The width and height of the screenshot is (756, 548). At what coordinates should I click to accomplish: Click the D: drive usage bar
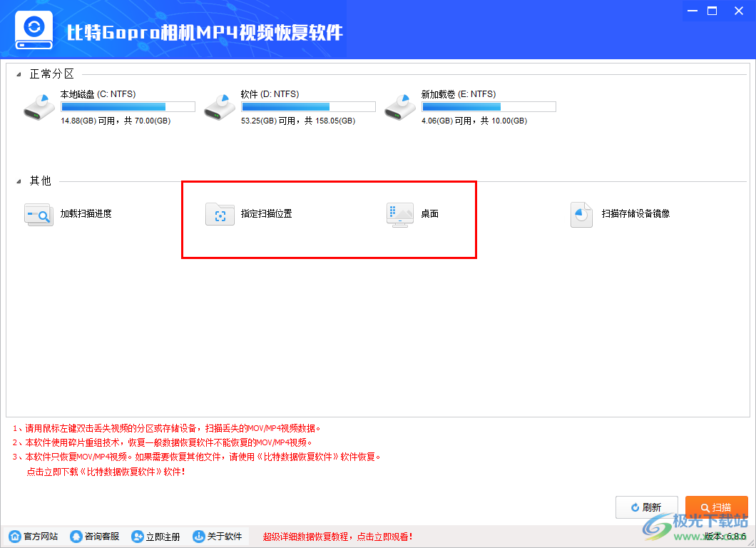[308, 106]
